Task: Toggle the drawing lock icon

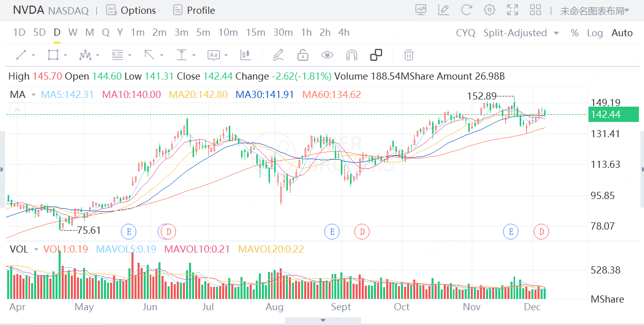Action: tap(303, 55)
